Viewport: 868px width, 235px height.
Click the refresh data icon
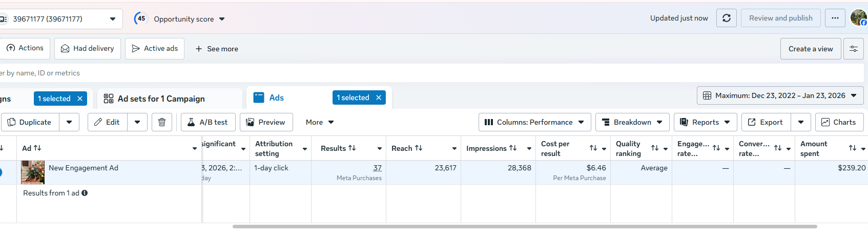click(x=726, y=18)
